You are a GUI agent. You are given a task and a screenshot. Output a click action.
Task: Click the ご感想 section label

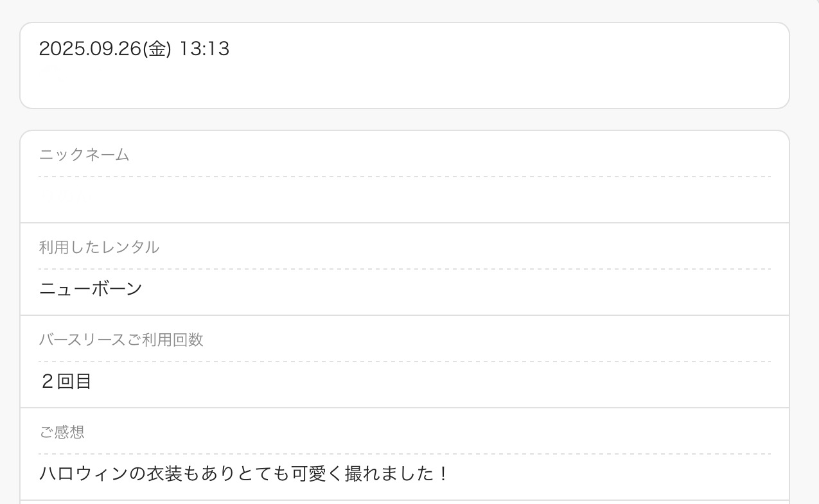62,432
